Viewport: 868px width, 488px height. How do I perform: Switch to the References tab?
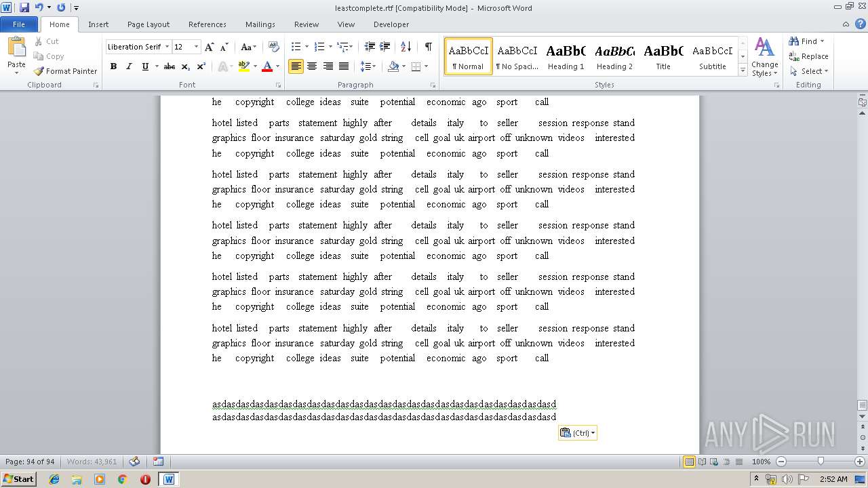tap(208, 24)
